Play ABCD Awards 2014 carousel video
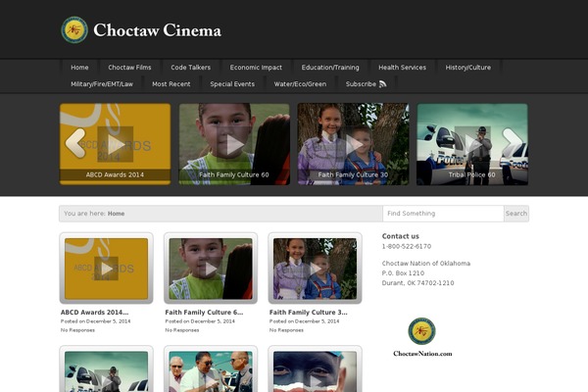The height and width of the screenshot is (392, 588). [x=115, y=144]
